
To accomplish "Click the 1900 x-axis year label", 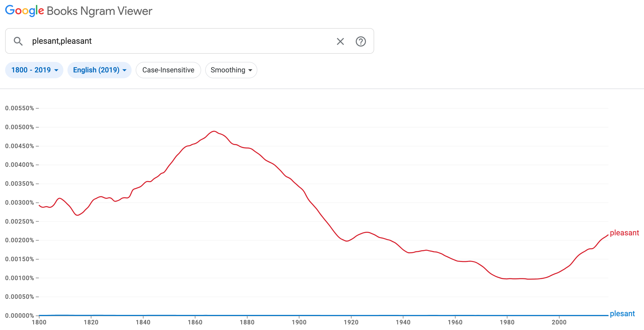I will click(299, 322).
